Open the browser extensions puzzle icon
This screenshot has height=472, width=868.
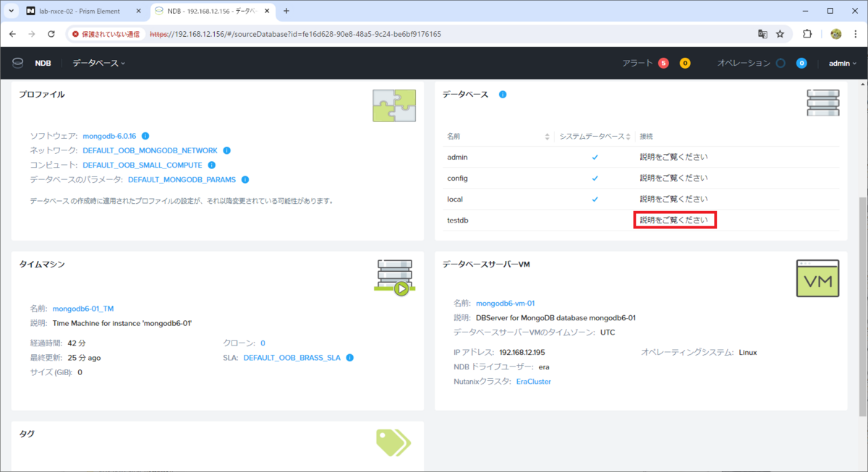(808, 34)
